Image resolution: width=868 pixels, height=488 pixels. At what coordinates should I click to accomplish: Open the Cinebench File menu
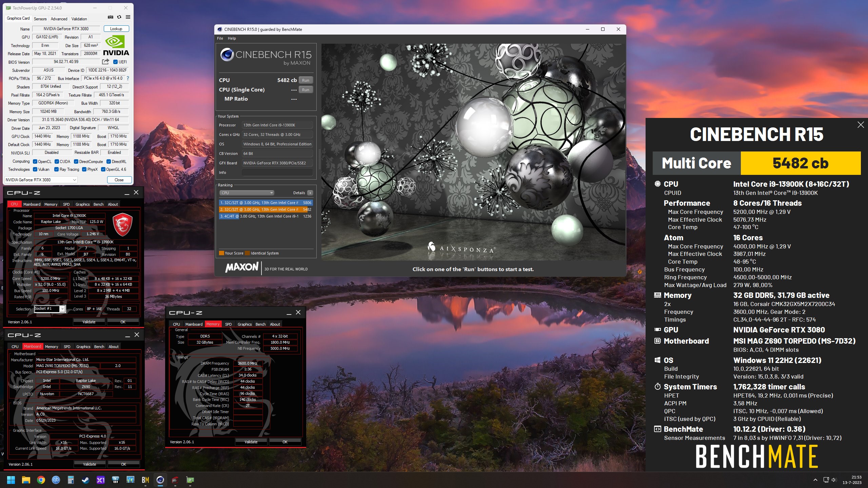(220, 38)
